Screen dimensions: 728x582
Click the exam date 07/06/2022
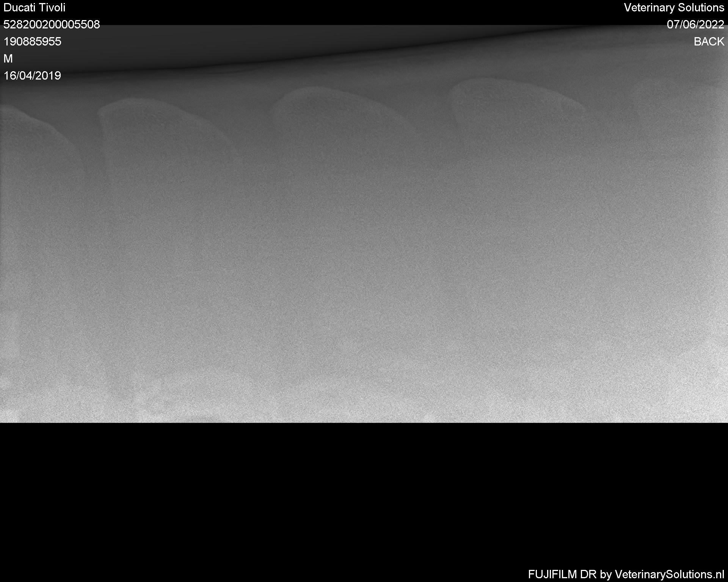pos(696,25)
